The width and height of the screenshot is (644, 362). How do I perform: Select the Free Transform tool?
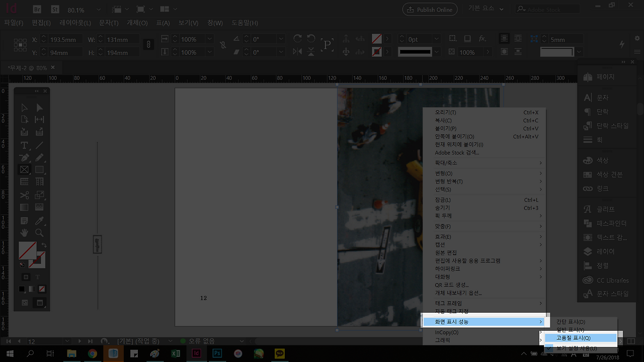pos(39,195)
